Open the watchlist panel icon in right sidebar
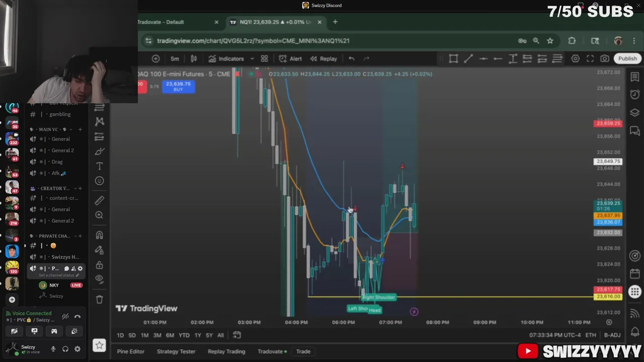The height and width of the screenshot is (362, 644). tap(634, 77)
